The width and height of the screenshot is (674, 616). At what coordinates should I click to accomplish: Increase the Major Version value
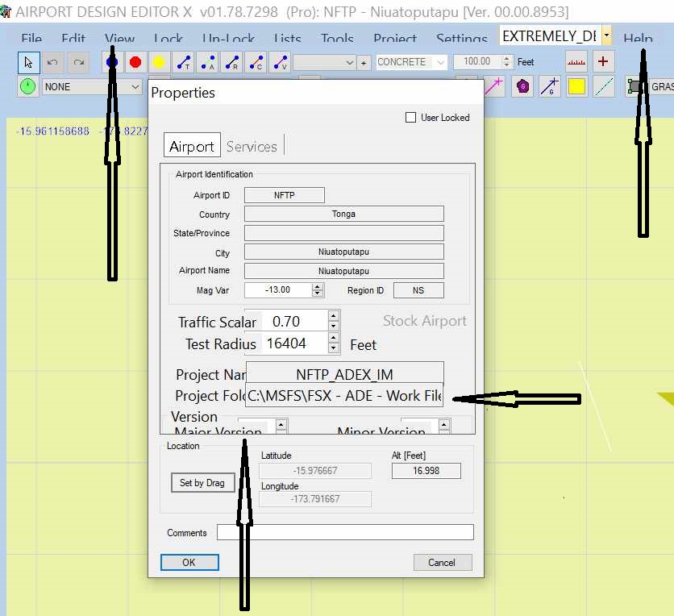click(281, 425)
